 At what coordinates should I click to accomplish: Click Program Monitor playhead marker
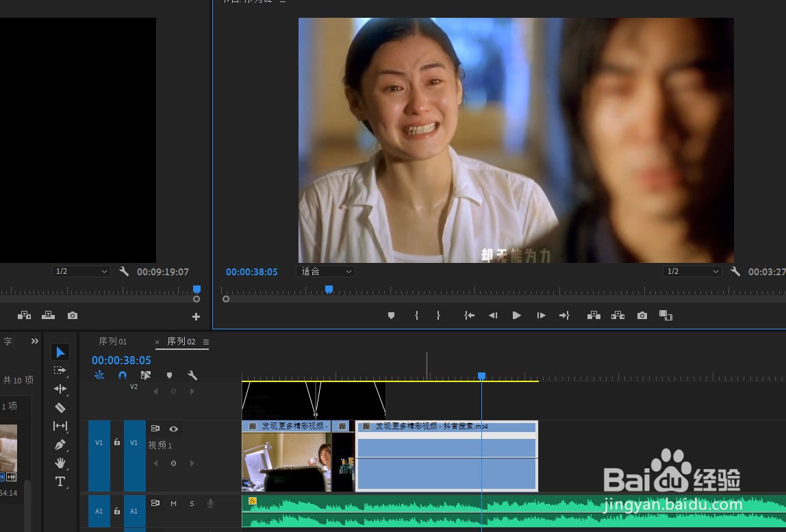coord(329,290)
